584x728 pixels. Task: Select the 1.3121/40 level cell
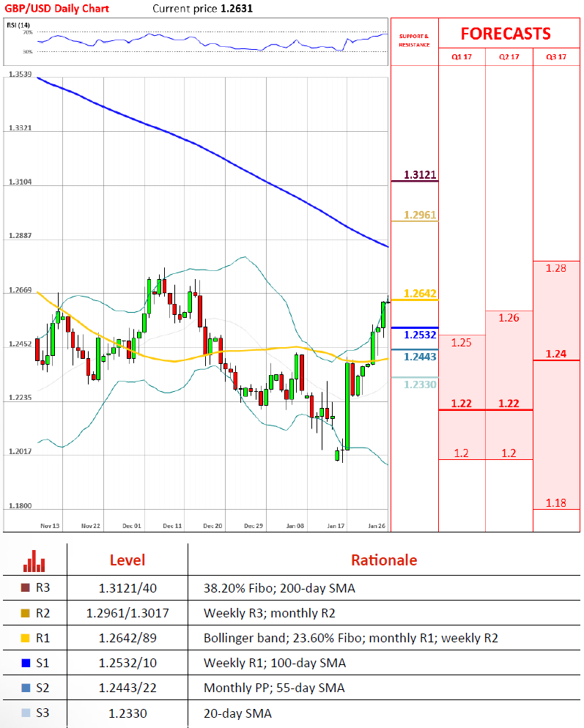click(127, 588)
